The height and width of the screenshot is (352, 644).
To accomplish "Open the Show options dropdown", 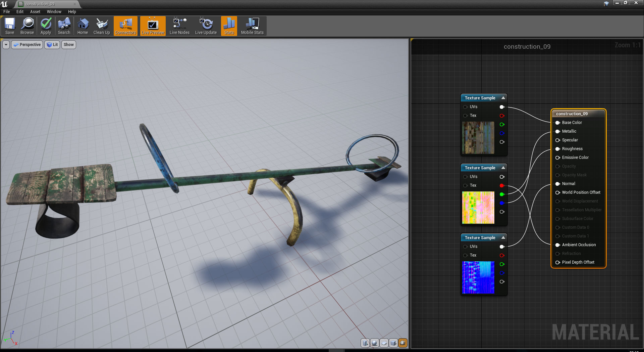I will [69, 45].
